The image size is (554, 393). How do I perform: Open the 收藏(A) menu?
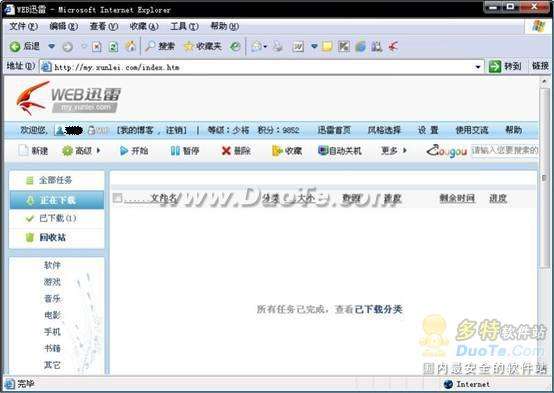tap(144, 26)
